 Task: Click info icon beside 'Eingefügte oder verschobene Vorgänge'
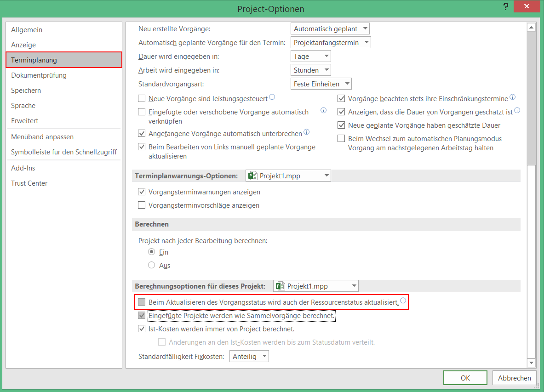coord(323,111)
